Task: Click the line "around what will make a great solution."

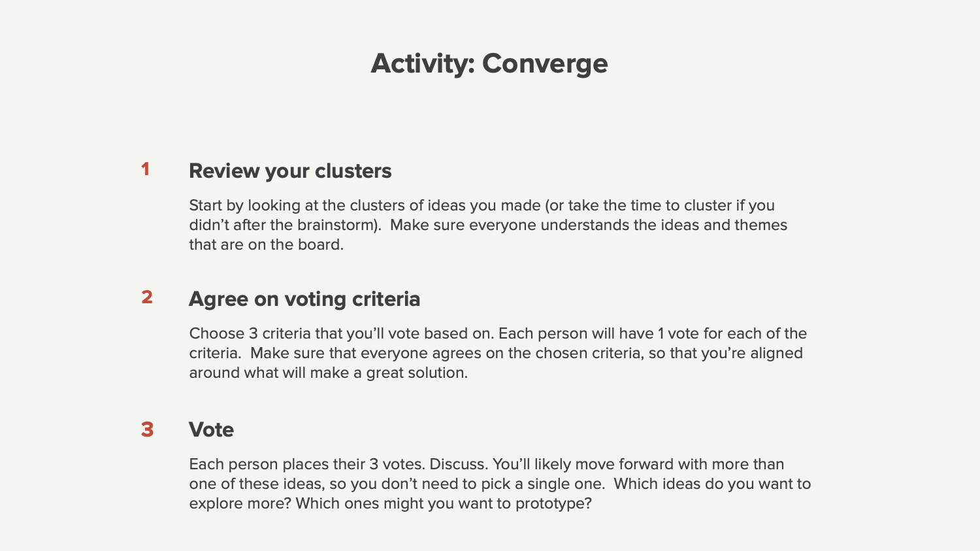Action: coord(328,373)
